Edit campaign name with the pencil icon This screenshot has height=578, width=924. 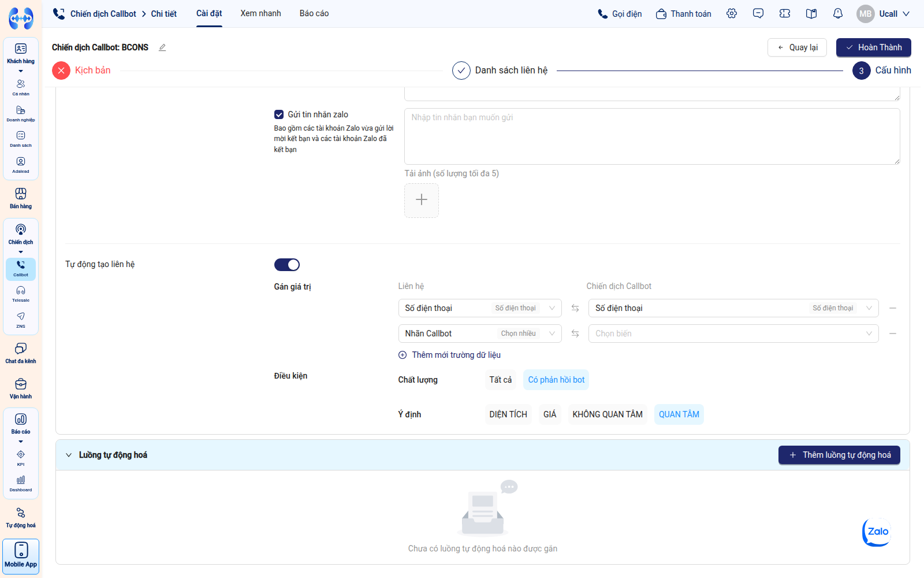162,47
